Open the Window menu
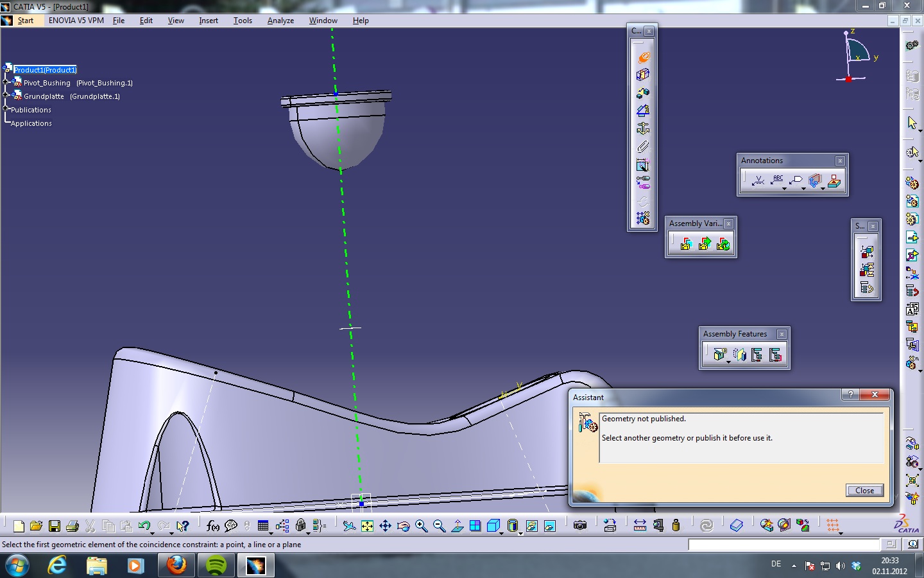This screenshot has height=578, width=924. point(323,21)
